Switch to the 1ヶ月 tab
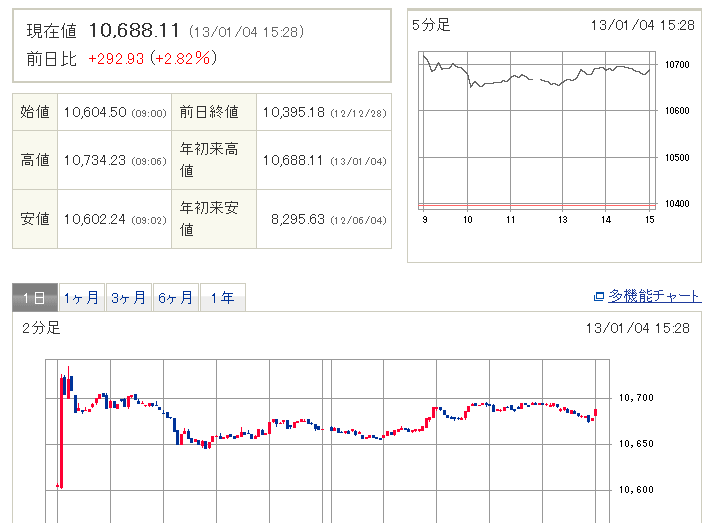Image resolution: width=711 pixels, height=523 pixels. tap(81, 298)
